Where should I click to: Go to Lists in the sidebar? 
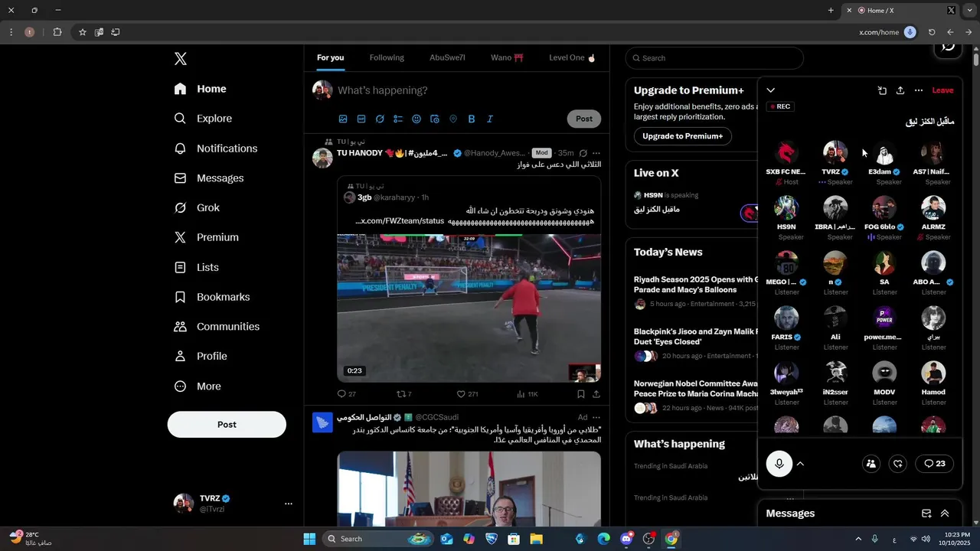196,267
